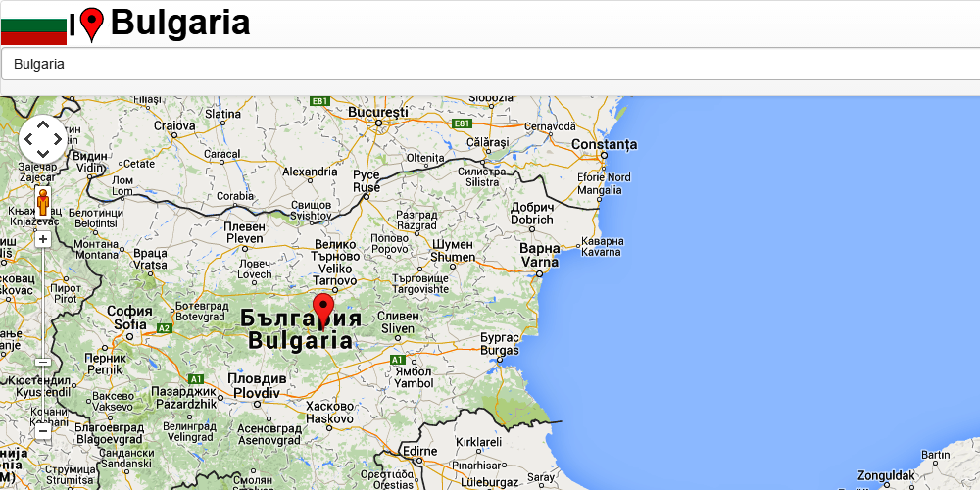Zoom in using the plus button
980x490 pixels.
[x=42, y=239]
